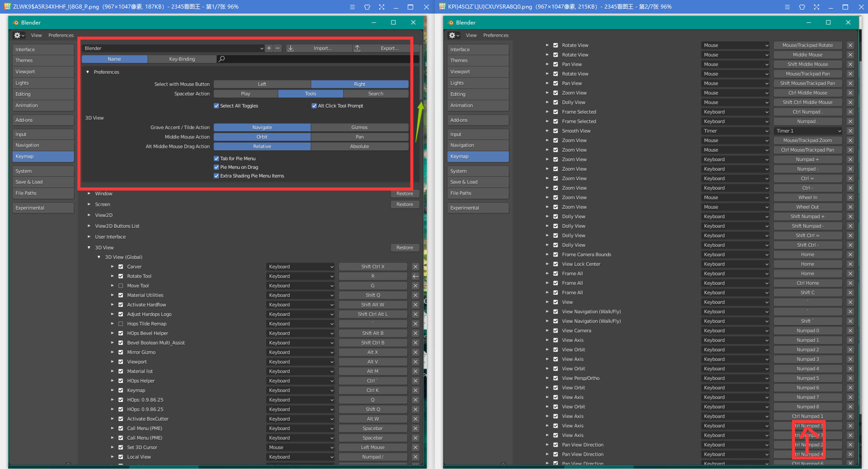868x469 pixels.
Task: Toggle fullscreen icon in left image viewer title bar
Action: (x=381, y=7)
